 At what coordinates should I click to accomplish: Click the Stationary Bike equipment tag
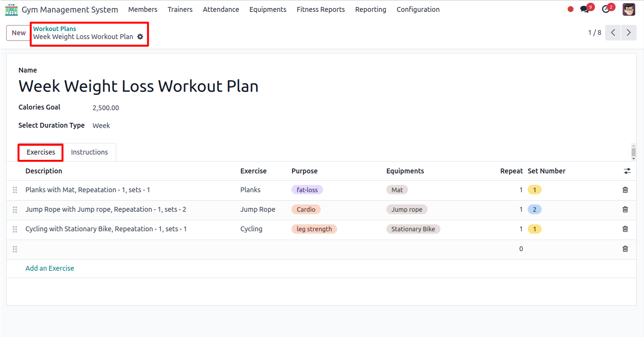pos(413,229)
